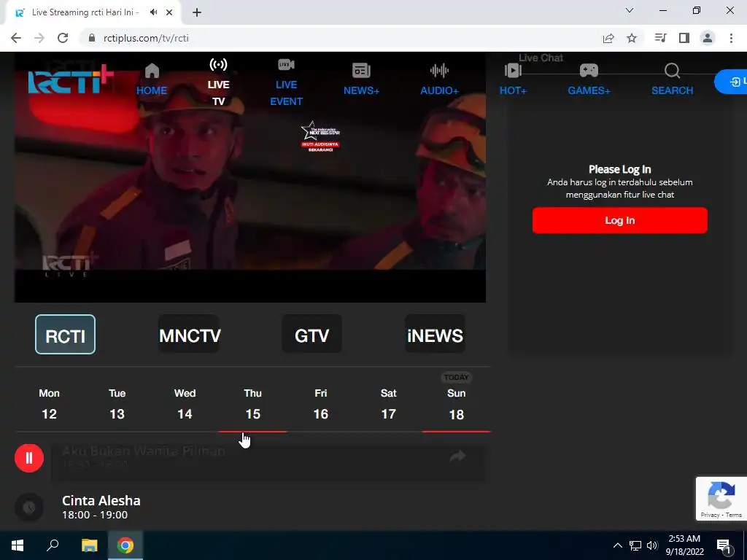Share this page from address bar
Screen dimensions: 747x560
point(608,38)
